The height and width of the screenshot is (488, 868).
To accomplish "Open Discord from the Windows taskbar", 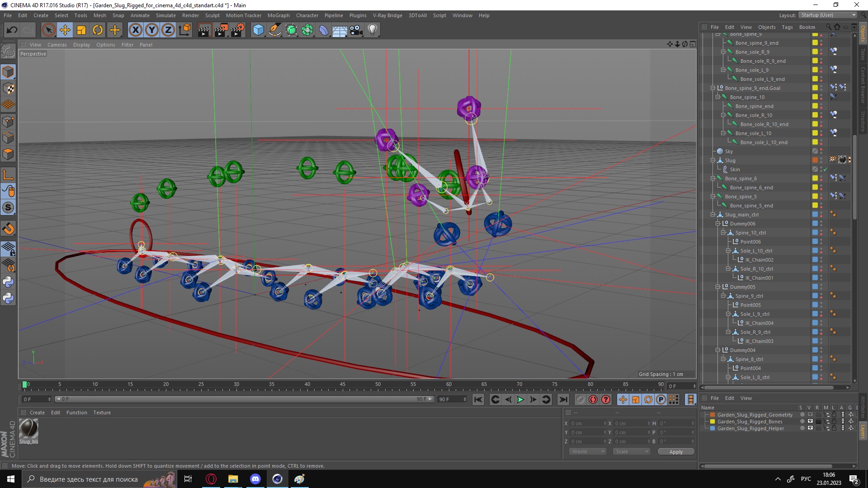I will point(255,479).
